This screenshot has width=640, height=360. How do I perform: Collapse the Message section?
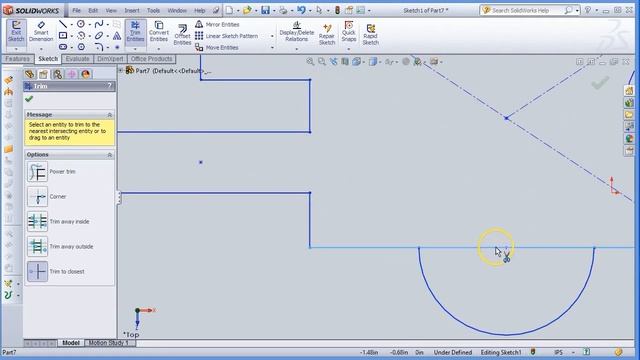pyautogui.click(x=109, y=115)
